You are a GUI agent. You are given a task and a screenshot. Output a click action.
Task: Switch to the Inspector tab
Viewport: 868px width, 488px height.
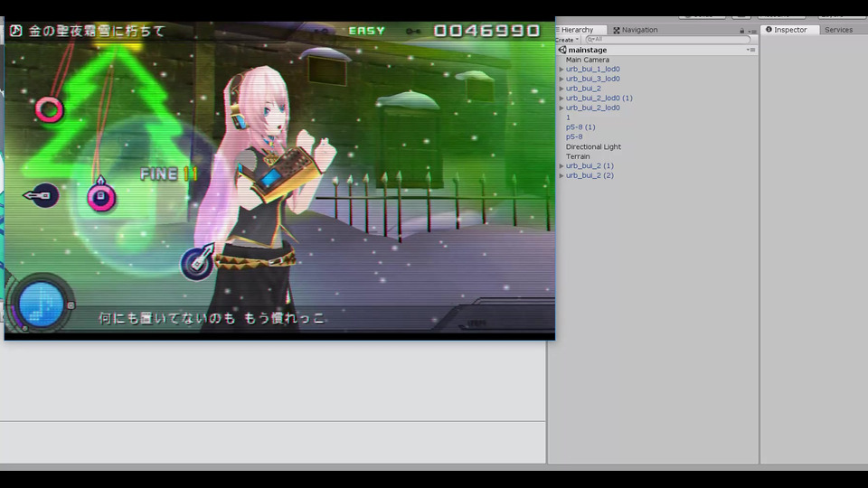click(x=790, y=30)
